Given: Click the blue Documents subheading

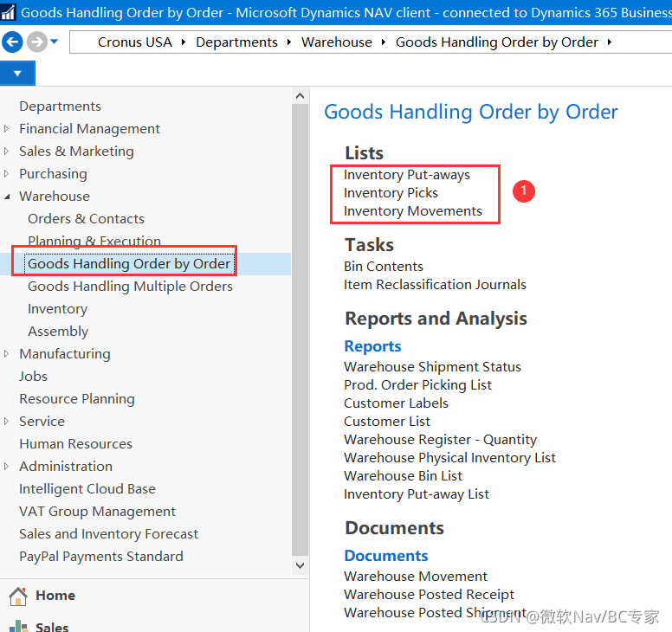Looking at the screenshot, I should click(385, 556).
